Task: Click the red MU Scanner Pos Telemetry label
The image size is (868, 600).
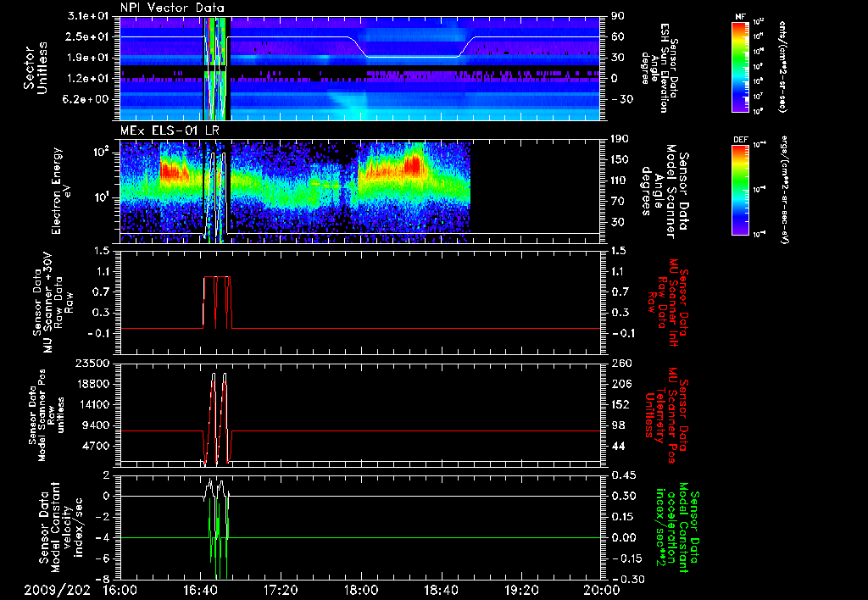Action: pos(666,415)
